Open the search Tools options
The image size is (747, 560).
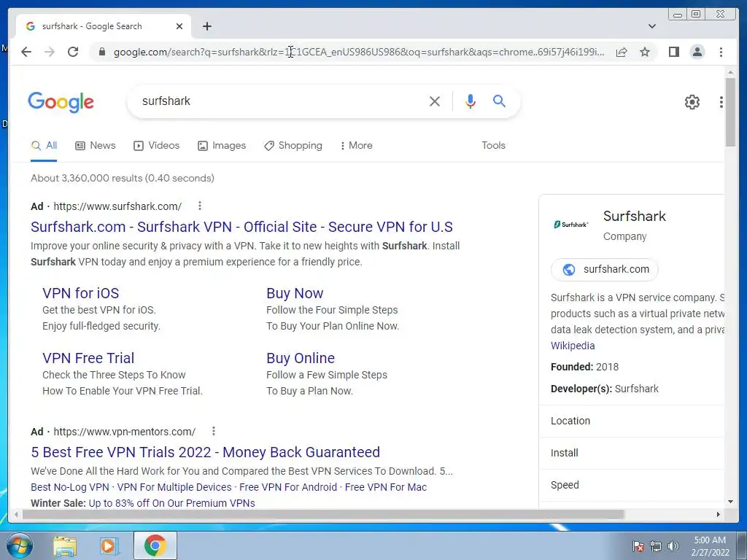(x=493, y=146)
